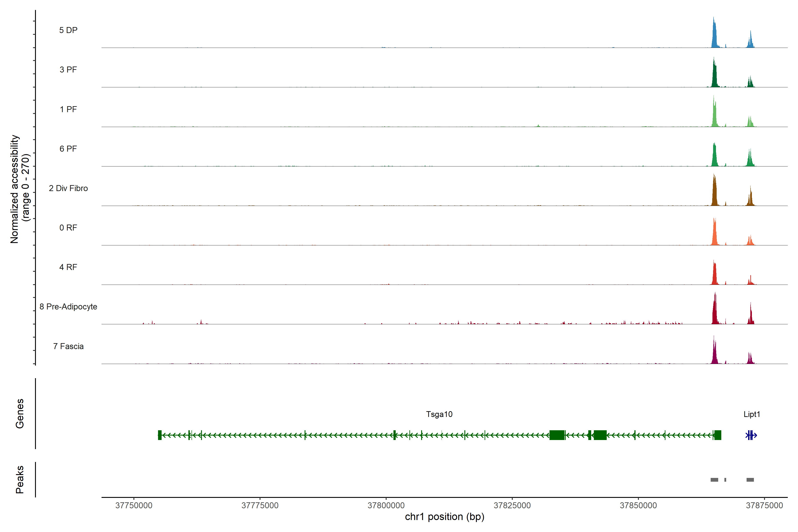Viewport: 798px width, 532px height.
Task: Select the 8 Pre-Adipocyte track label
Action: 68,306
